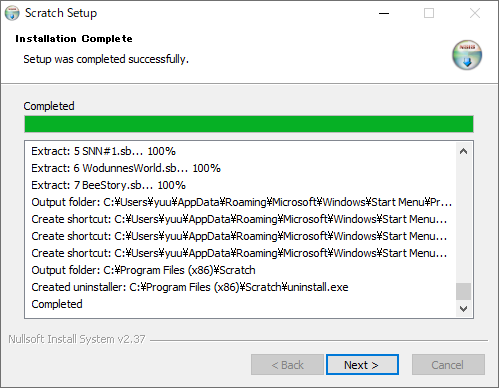Click the NSIS installer logo in header

pyautogui.click(x=467, y=55)
